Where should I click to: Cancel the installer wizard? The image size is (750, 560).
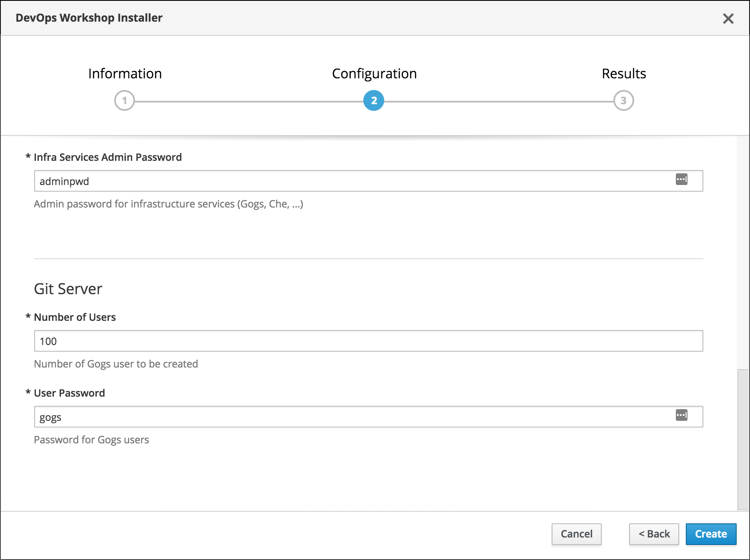(576, 534)
